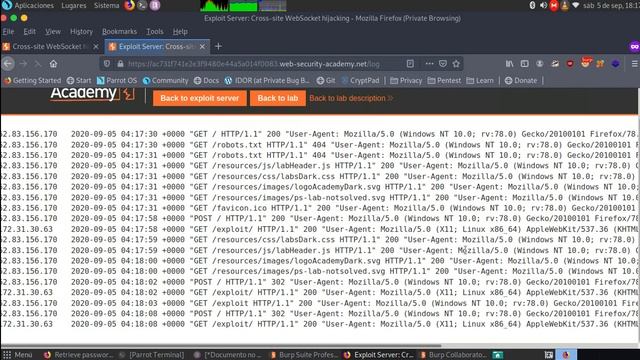Go back to previous page
This screenshot has width=640, height=360.
[8, 64]
